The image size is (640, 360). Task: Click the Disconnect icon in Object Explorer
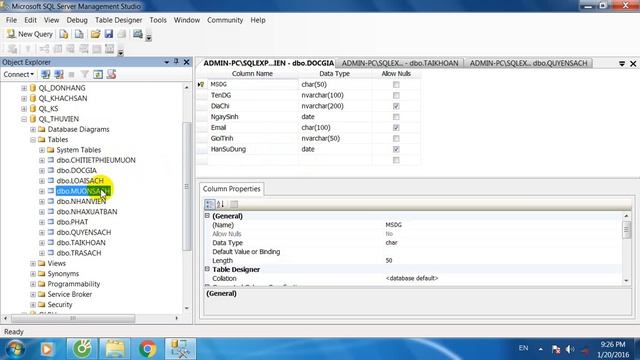click(59, 74)
